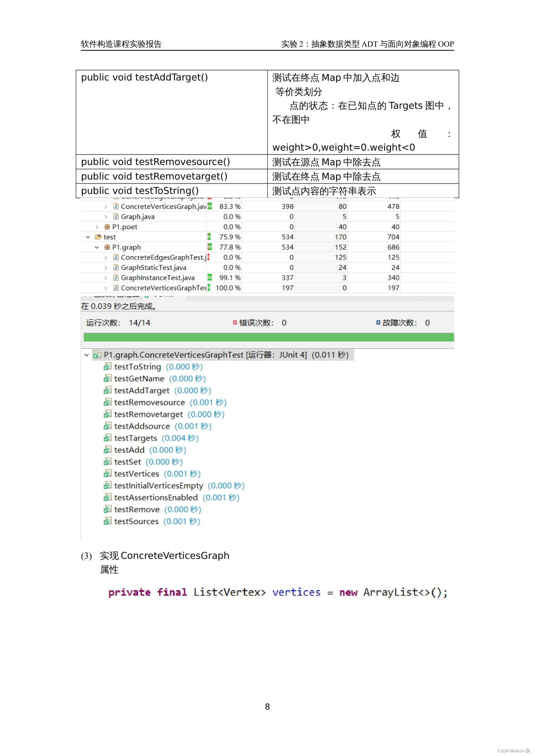Select the testSources test result row
This screenshot has width=535, height=756.
(152, 522)
